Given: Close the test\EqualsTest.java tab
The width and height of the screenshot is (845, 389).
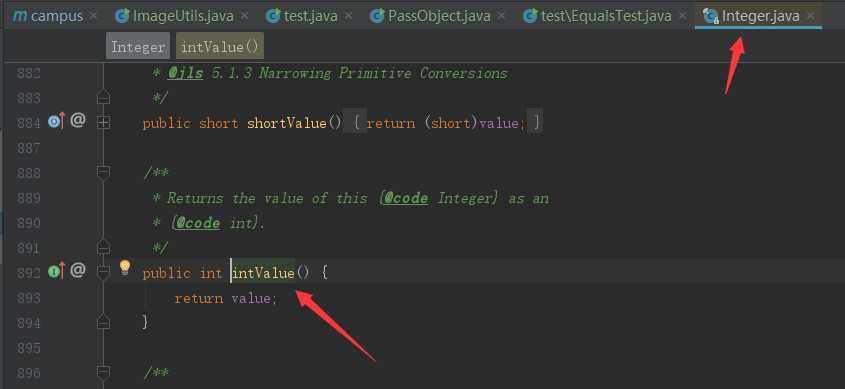Looking at the screenshot, I should tap(683, 16).
